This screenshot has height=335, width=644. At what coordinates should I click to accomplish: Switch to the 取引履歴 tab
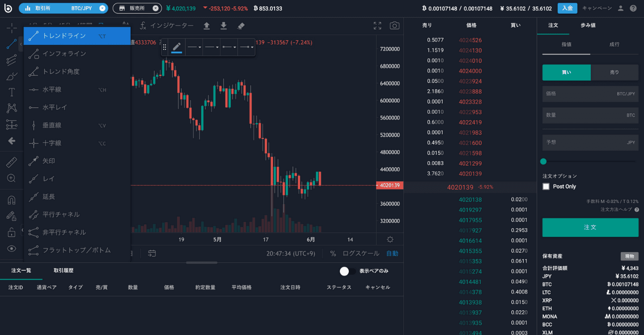[64, 271]
